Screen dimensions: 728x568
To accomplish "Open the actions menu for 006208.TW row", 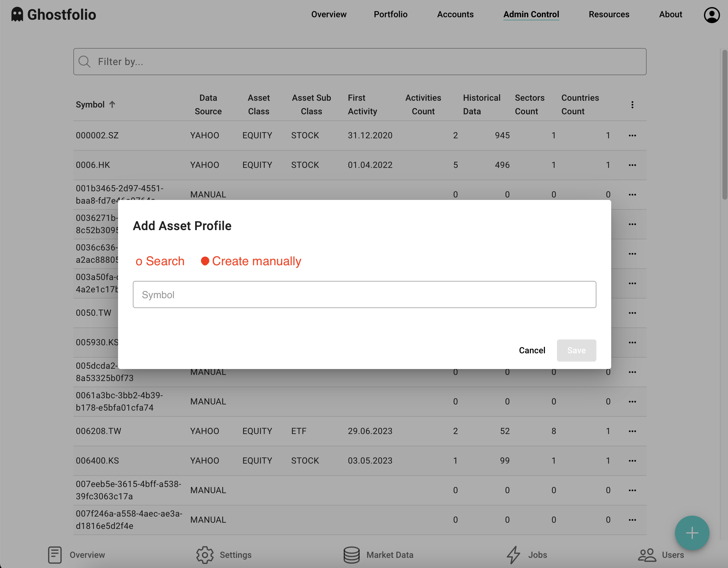I will pos(632,431).
